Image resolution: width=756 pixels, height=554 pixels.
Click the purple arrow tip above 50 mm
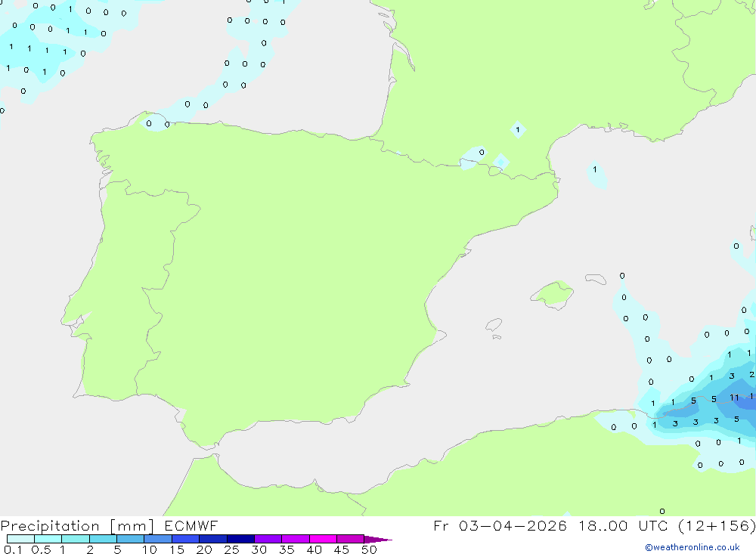pos(377,539)
